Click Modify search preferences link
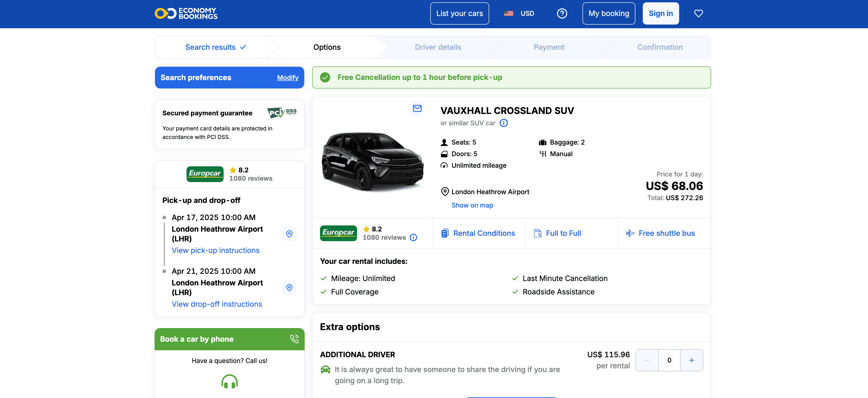Screen dimensions: 868x398 tap(287, 78)
